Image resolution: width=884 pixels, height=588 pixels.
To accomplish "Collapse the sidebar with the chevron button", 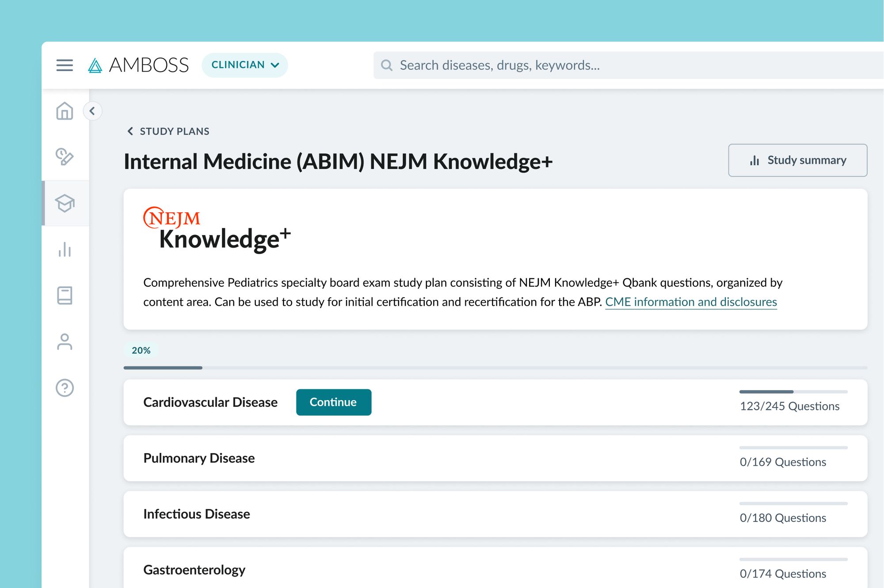I will 93,111.
